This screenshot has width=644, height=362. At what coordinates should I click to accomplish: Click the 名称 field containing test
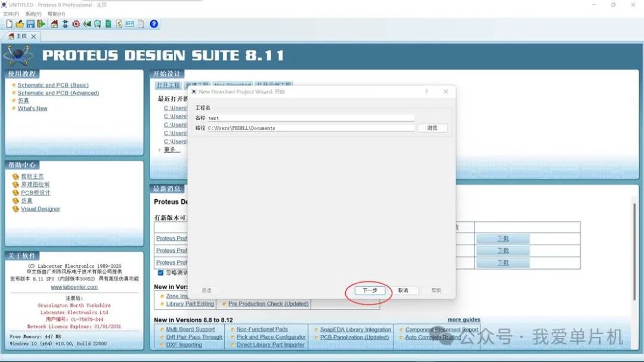click(x=311, y=118)
